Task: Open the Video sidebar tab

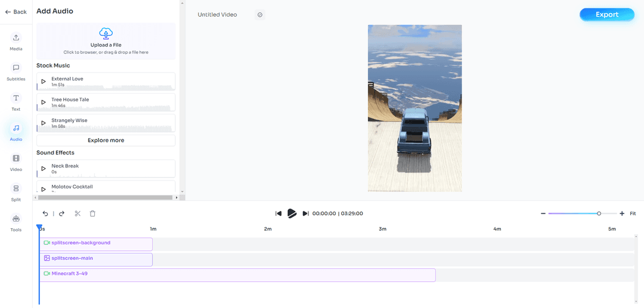Action: pos(16,163)
